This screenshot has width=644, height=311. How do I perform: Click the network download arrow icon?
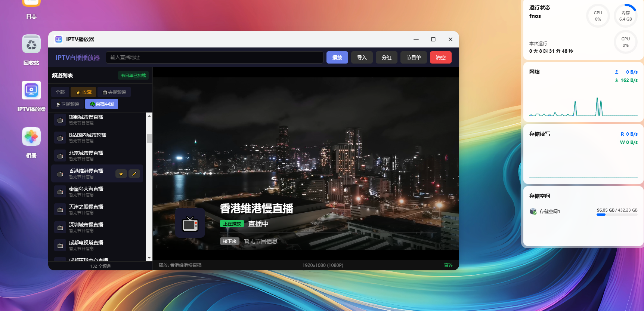(x=617, y=80)
